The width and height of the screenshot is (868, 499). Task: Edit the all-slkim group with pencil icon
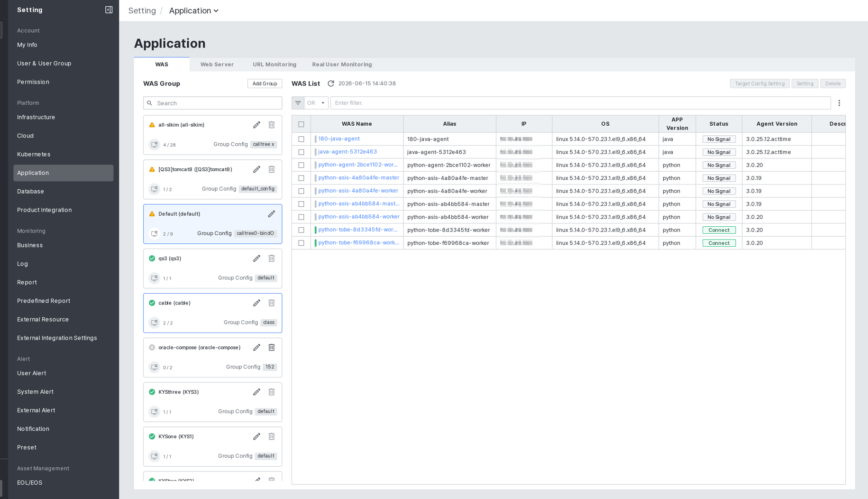[256, 125]
